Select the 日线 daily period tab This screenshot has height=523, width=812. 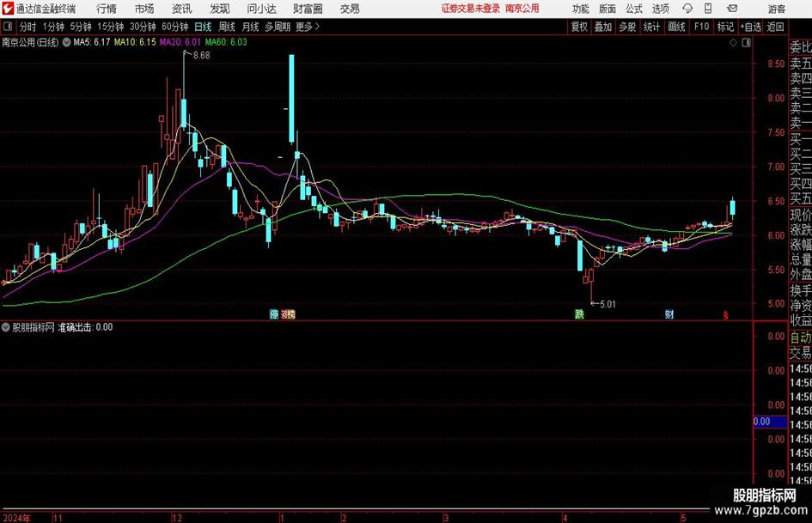(203, 27)
